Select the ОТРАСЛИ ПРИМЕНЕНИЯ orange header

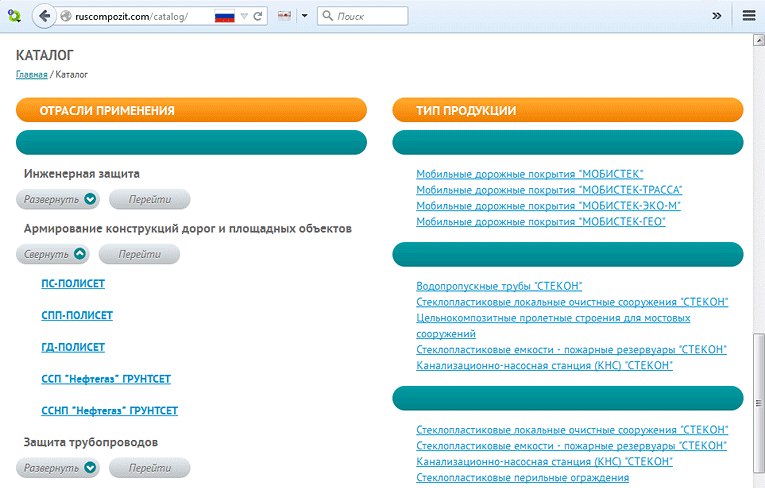(192, 110)
